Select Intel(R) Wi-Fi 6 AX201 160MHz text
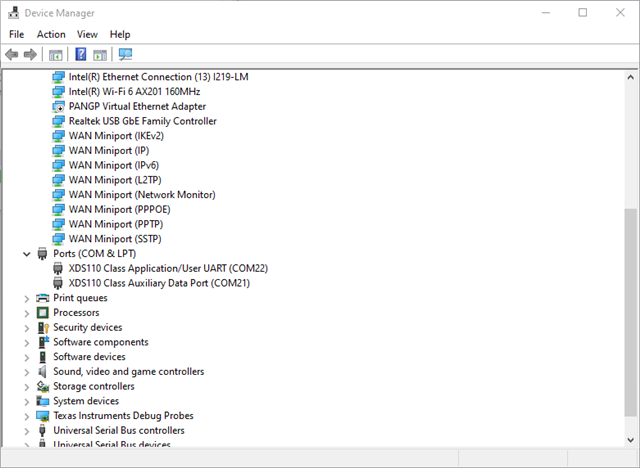Image resolution: width=640 pixels, height=468 pixels. pyautogui.click(x=134, y=92)
